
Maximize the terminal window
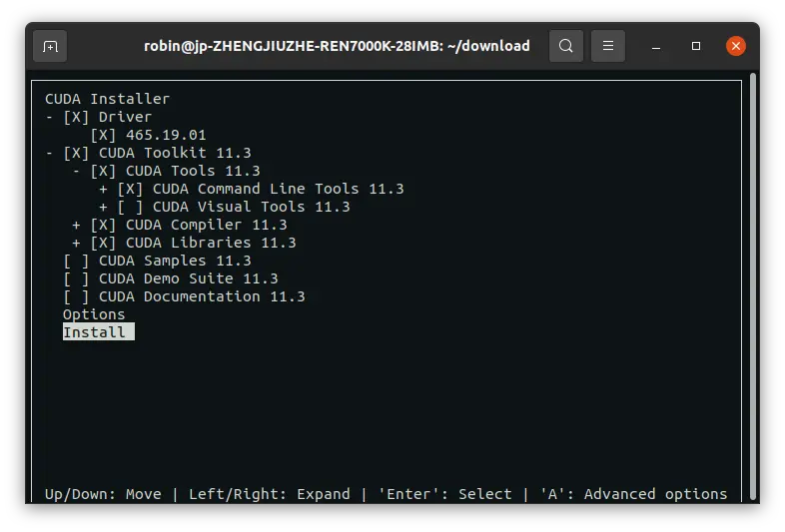pos(696,46)
